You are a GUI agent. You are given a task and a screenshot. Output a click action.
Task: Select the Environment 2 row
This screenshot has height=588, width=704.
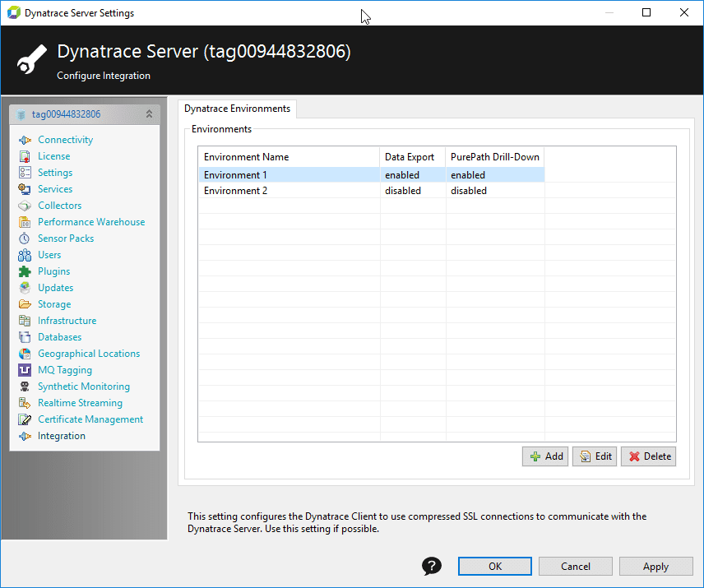coord(372,190)
